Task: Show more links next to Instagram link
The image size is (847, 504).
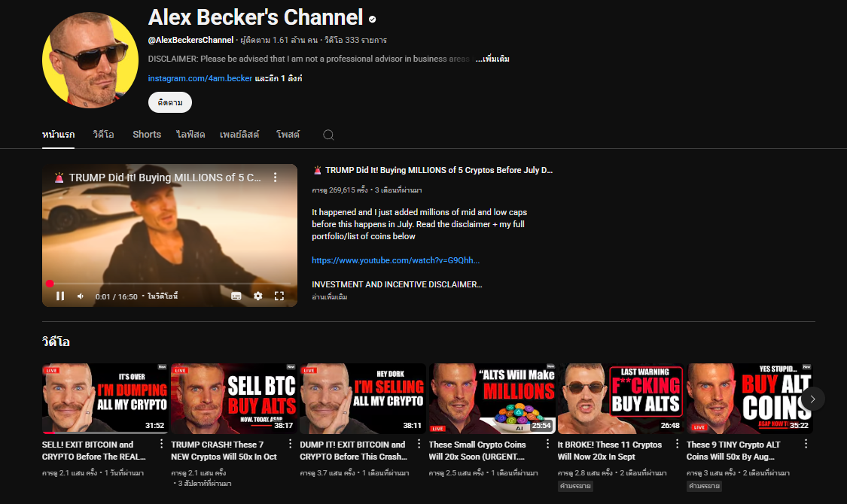Action: (279, 78)
